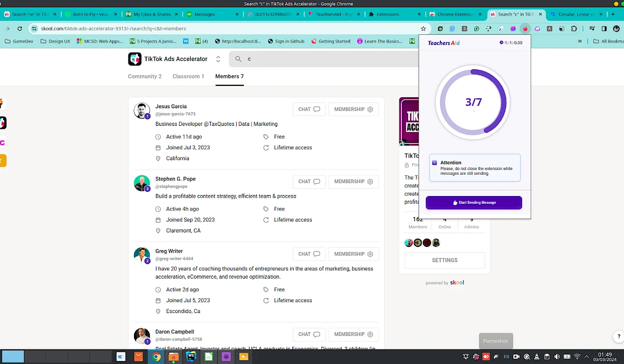The width and height of the screenshot is (624, 364).
Task: Open Membership gear settings for Jesus Garcia
Action: (370, 109)
